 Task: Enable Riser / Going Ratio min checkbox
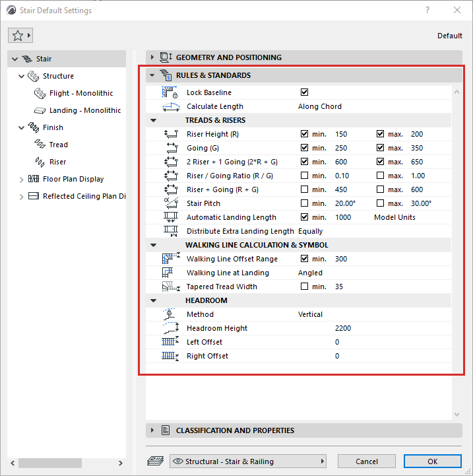304,176
